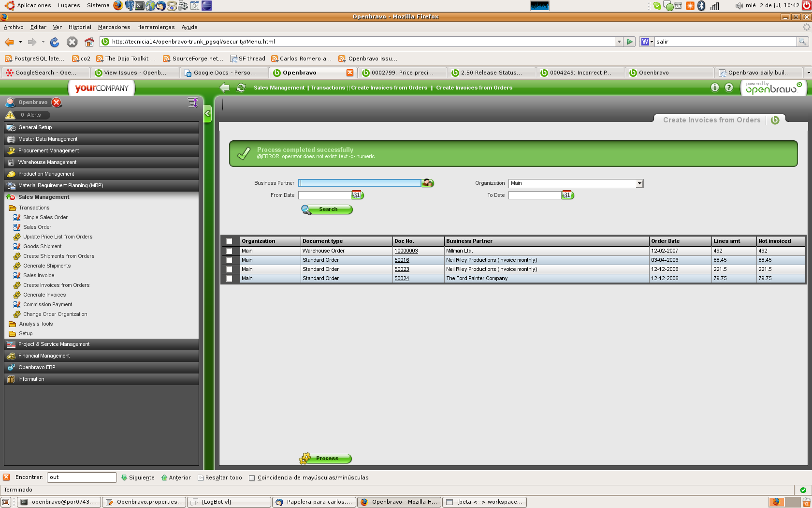This screenshot has height=508, width=812.
Task: Open the Herramientas menu
Action: pos(156,28)
